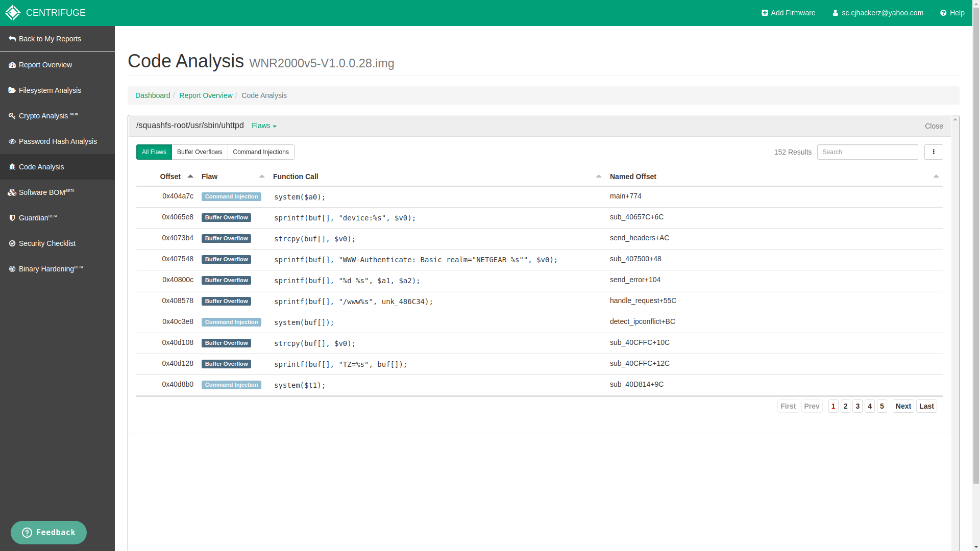Go to page 3 of results
980x551 pixels.
[x=857, y=406]
